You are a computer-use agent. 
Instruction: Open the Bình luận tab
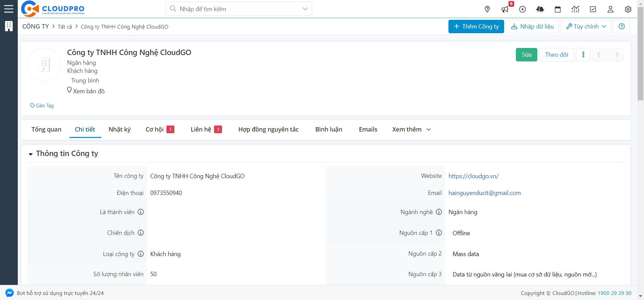coord(329,130)
